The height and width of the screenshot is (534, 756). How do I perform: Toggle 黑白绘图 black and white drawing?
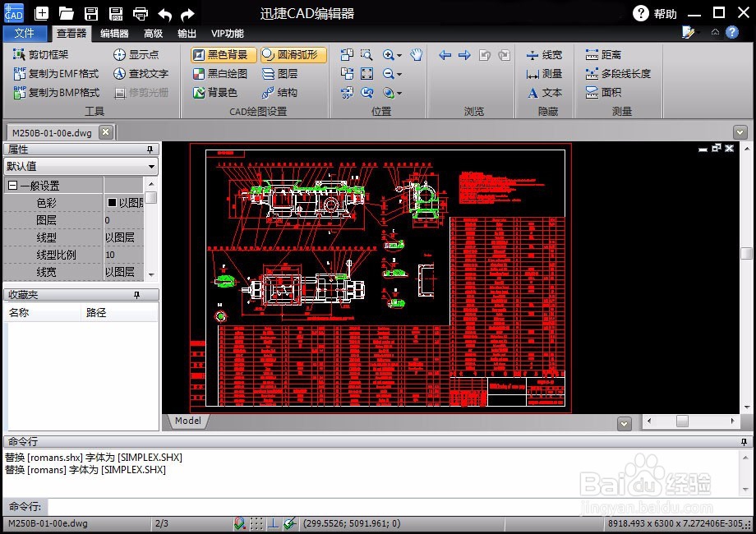click(x=220, y=73)
